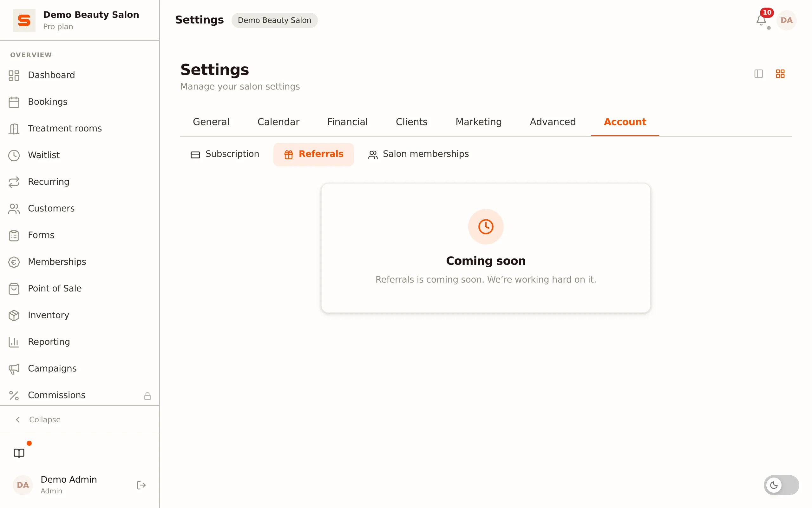Click Demo Admin user name
This screenshot has height=508, width=812.
click(69, 479)
